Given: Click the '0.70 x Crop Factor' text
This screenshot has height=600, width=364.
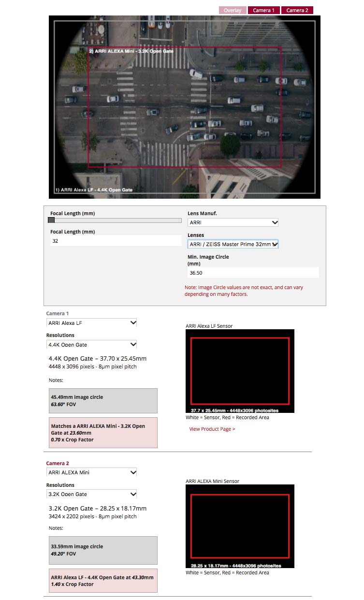Looking at the screenshot, I should [x=72, y=439].
